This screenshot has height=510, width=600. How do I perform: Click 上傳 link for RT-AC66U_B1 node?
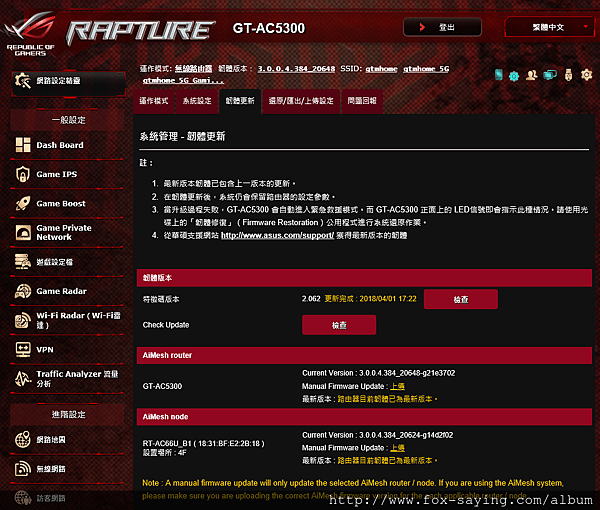click(x=397, y=448)
